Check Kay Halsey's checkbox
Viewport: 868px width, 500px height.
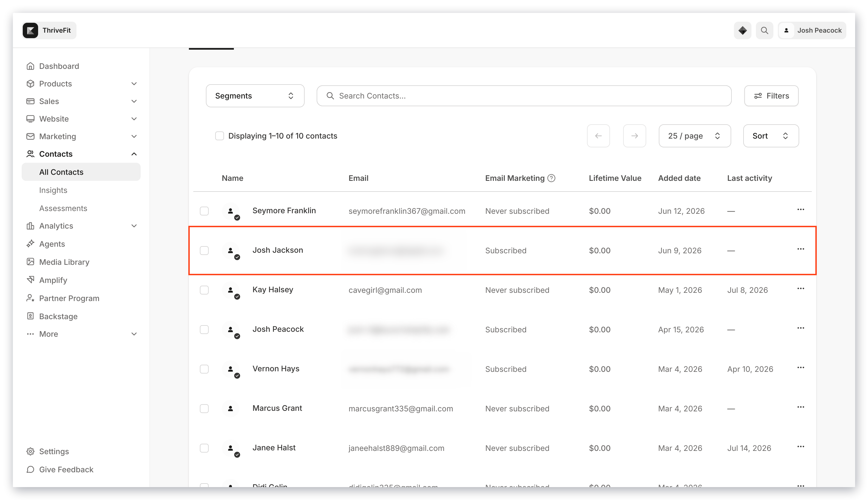coord(204,290)
